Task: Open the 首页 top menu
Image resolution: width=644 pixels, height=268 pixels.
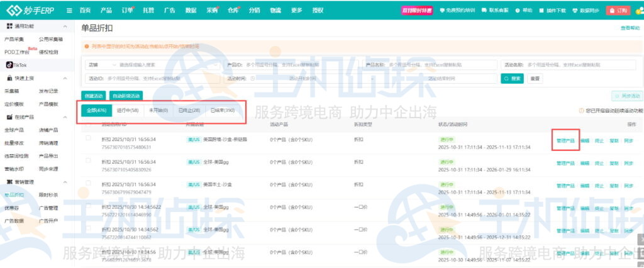Action: (85, 11)
